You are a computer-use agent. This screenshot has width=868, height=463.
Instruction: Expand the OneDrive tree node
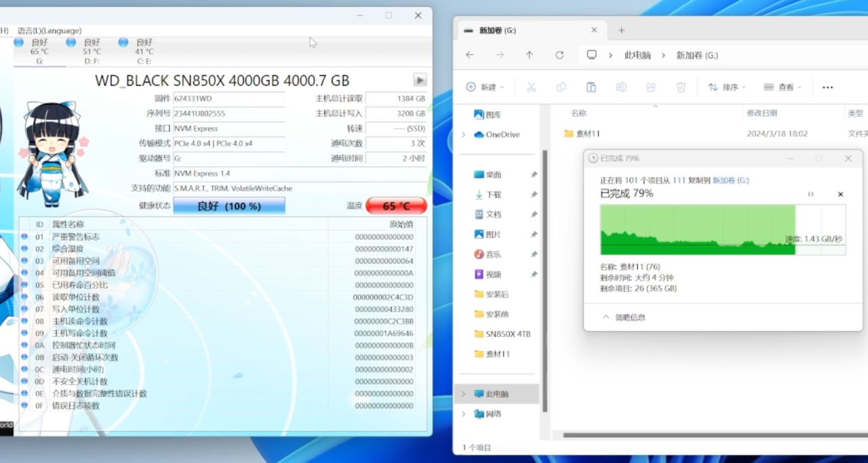click(x=464, y=134)
